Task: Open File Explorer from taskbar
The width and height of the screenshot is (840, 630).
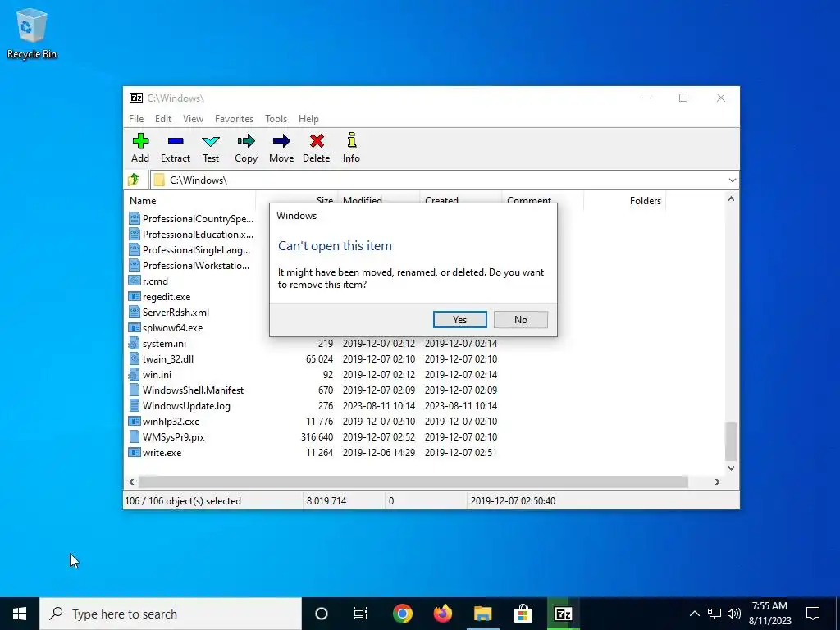Action: (482, 614)
